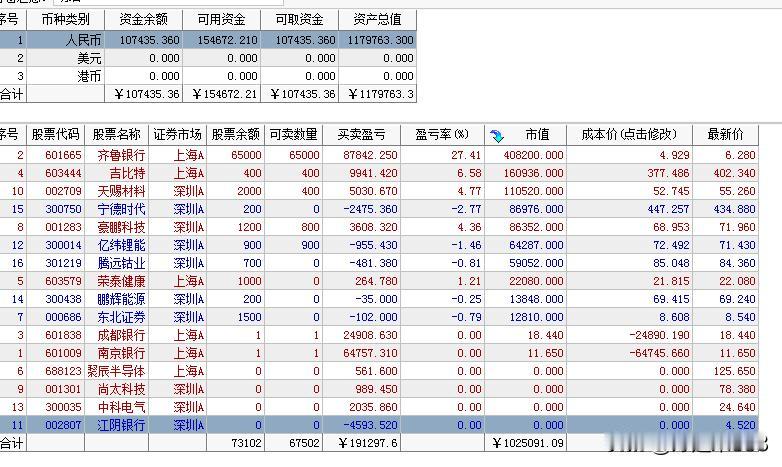Screen dimensions: 782x467
Task: Click 南京银行 cost price -64745.660
Action: (659, 353)
